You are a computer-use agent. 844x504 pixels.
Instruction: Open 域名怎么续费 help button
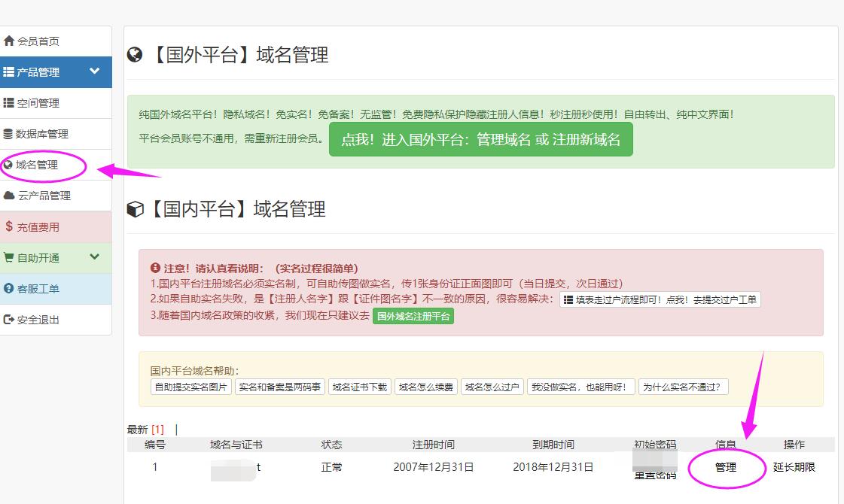(426, 387)
